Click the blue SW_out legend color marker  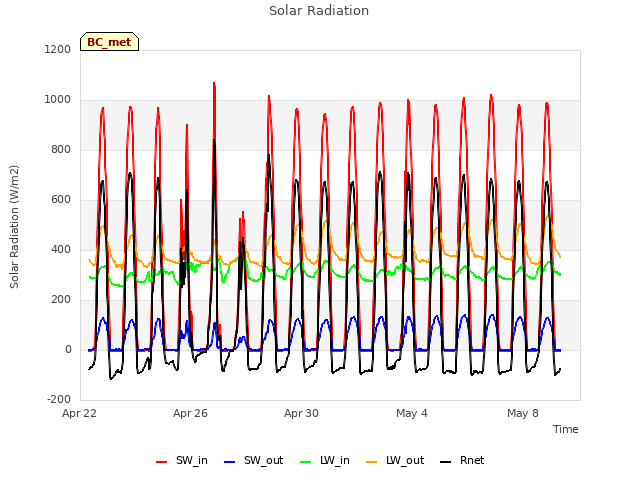[x=230, y=462]
